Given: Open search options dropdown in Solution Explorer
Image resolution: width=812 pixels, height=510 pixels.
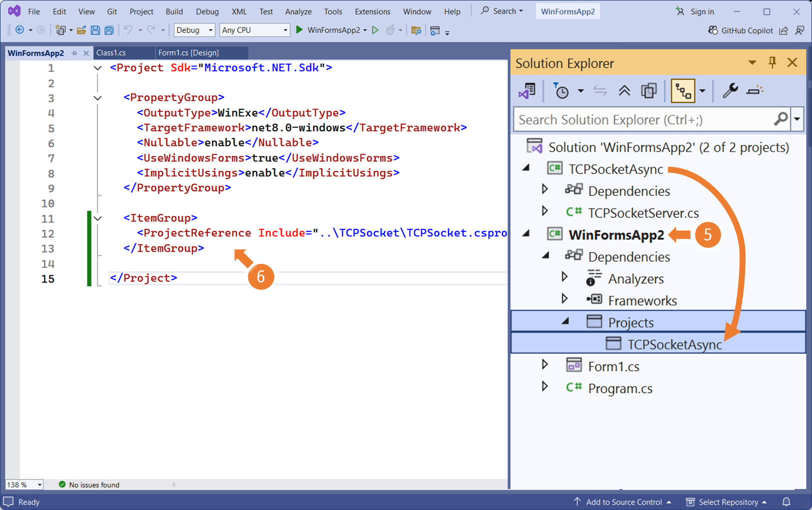Looking at the screenshot, I should point(797,119).
